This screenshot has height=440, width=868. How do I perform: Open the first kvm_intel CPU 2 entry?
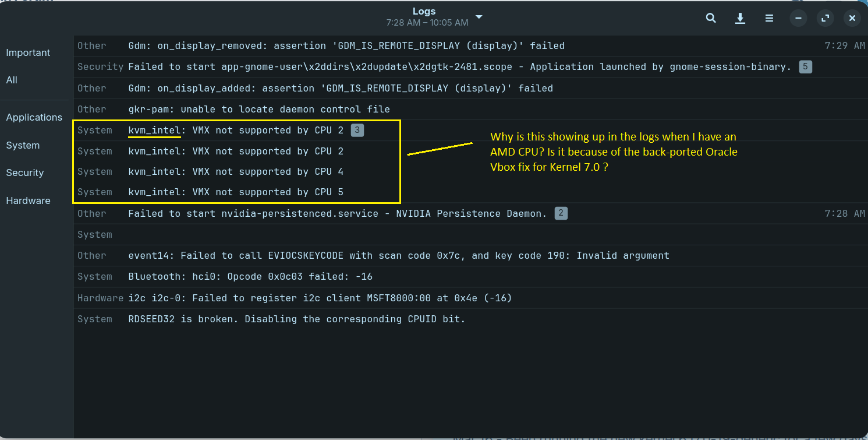click(470, 130)
